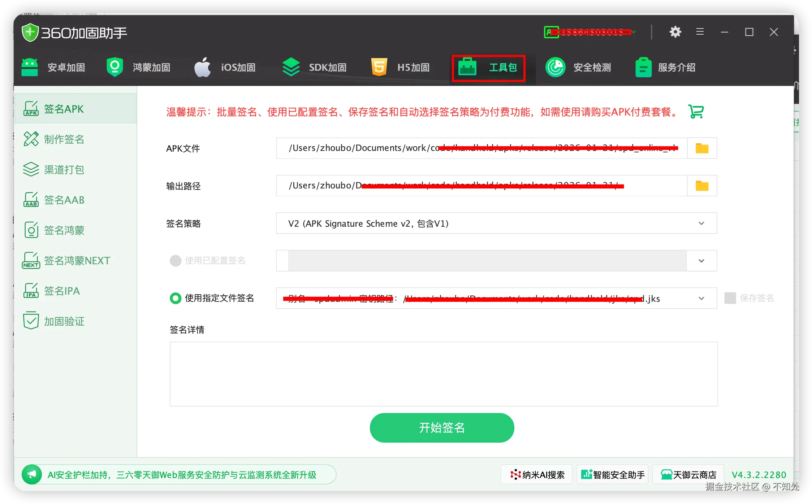
Task: Open the 工具包 toolbox tab
Action: 488,68
